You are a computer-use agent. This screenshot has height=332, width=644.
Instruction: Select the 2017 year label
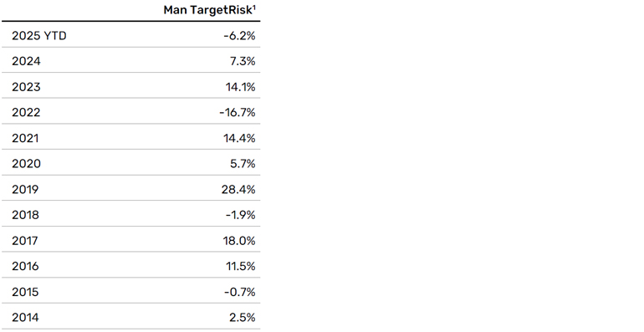[25, 241]
